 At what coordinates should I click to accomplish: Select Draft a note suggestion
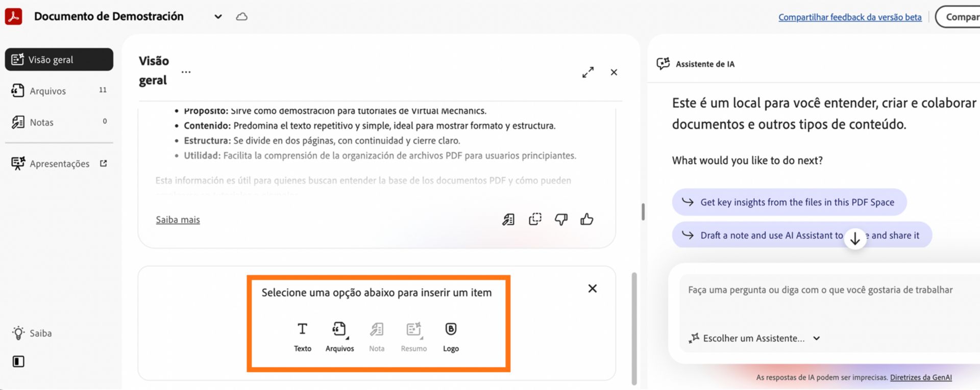(802, 235)
